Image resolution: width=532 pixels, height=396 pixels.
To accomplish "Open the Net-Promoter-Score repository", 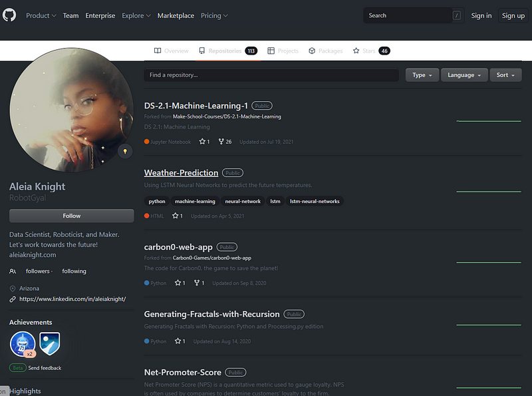I will point(182,372).
